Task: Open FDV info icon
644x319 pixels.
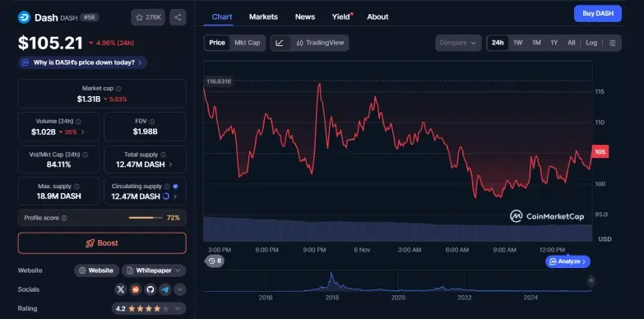Action: (x=152, y=122)
